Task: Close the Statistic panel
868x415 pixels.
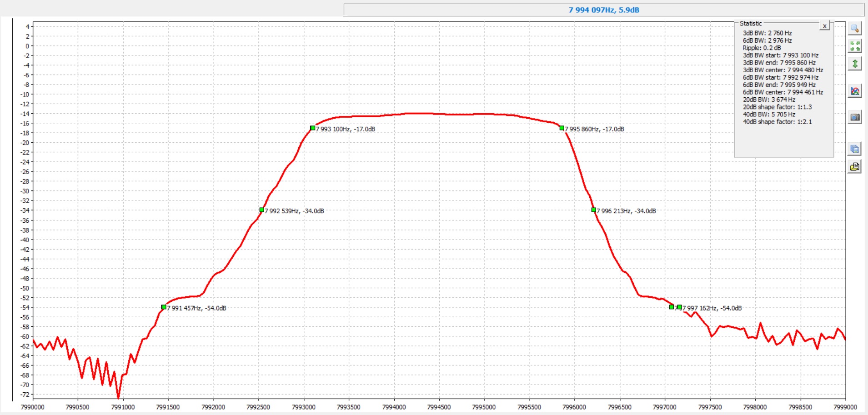Action: 824,26
